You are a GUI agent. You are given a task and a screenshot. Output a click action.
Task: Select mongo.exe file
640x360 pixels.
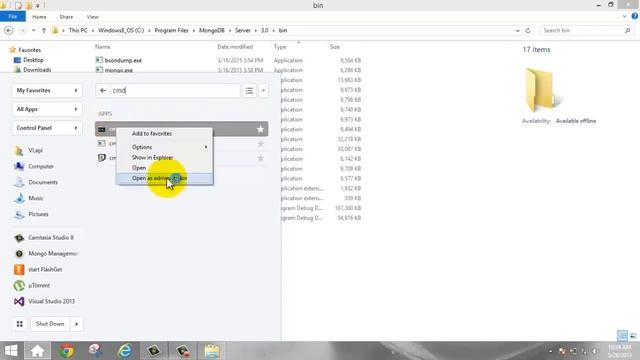click(119, 70)
